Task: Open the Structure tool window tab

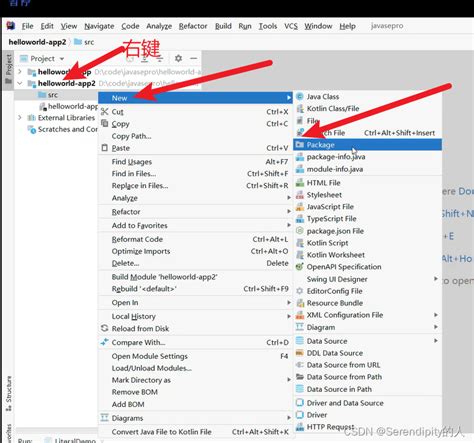Action: pyautogui.click(x=9, y=393)
